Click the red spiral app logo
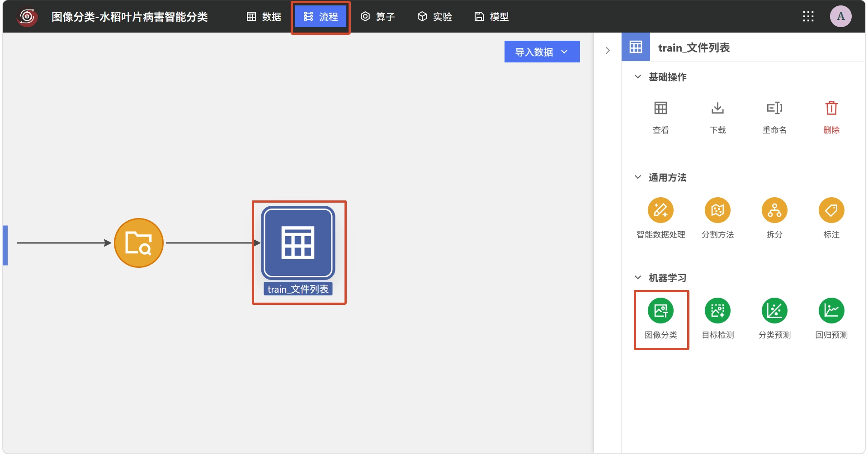 pyautogui.click(x=27, y=17)
